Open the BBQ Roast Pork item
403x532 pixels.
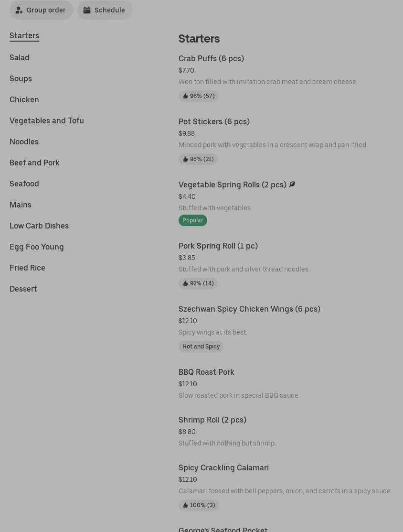pos(206,372)
